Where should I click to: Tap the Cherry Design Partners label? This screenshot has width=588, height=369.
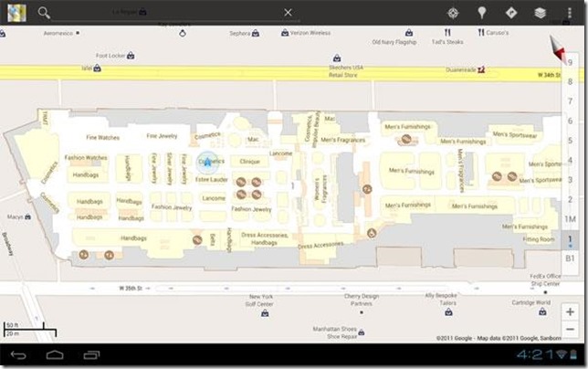pyautogui.click(x=362, y=300)
